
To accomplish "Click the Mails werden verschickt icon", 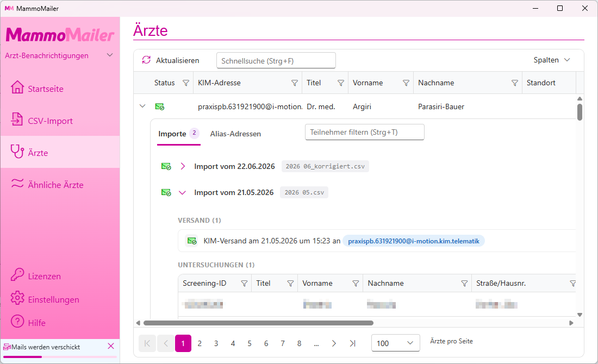I will pos(7,347).
